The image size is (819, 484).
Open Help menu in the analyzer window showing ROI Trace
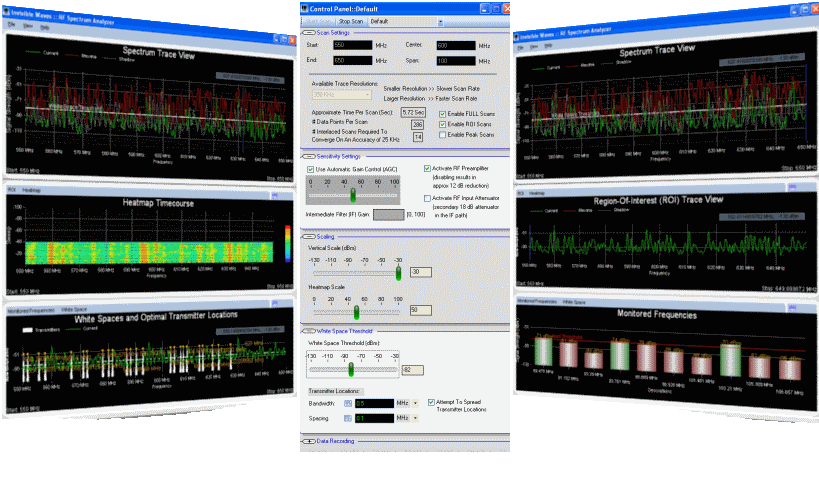(x=548, y=45)
